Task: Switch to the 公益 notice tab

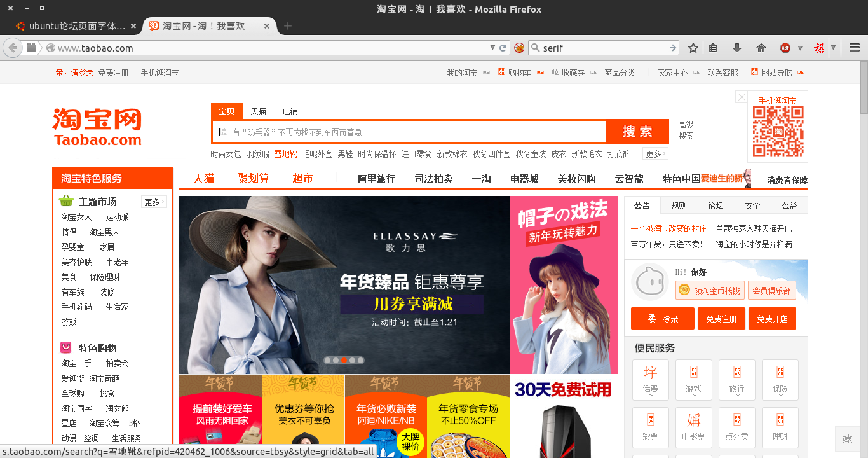Action: 790,205
